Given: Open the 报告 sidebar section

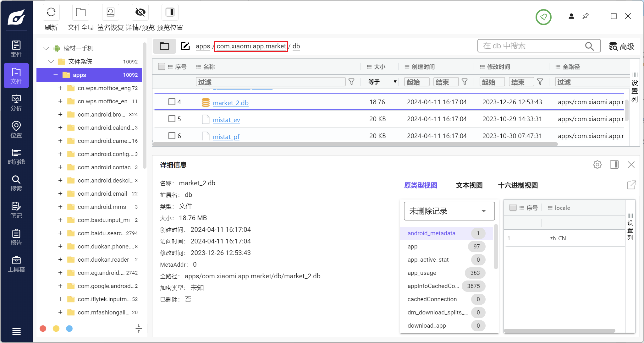Looking at the screenshot, I should point(16,237).
